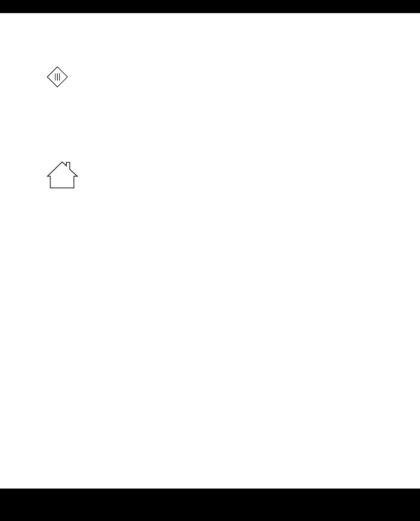Viewport: 420px width, 521px height.
Task: Click the roof peak of the house symbol
Action: point(62,162)
